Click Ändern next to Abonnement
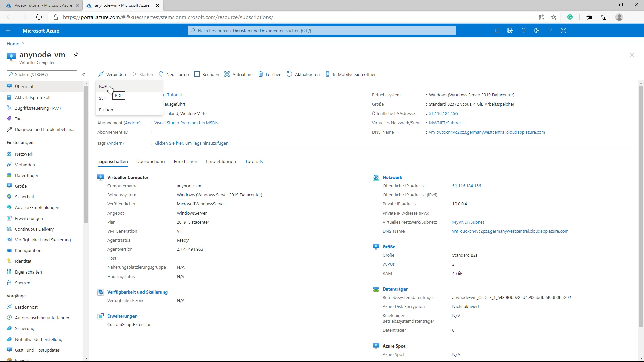Screen dimensions: 644x362 point(132,123)
